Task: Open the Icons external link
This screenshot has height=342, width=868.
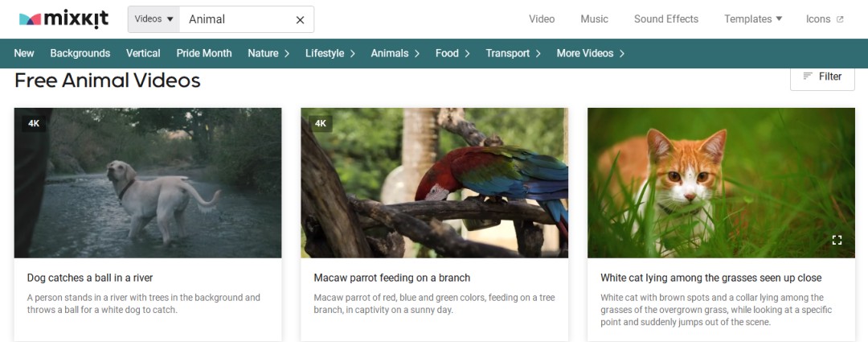Action: point(825,19)
